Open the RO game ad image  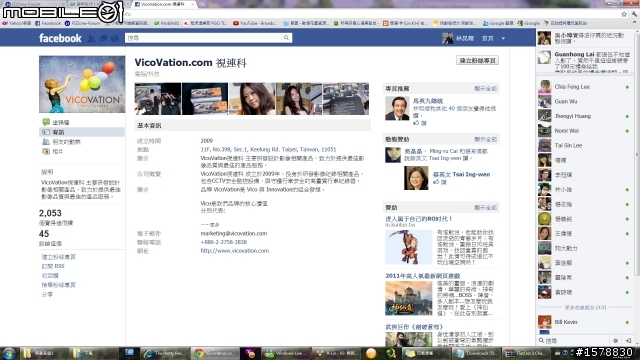[408, 247]
